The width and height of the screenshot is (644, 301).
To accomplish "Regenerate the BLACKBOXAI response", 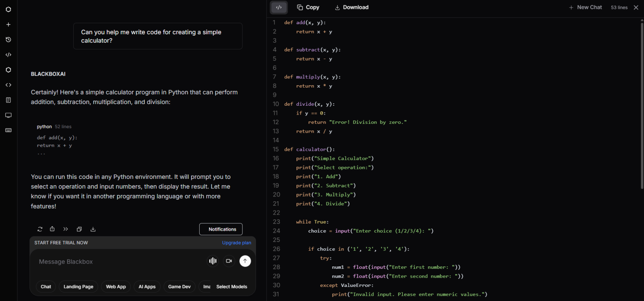I will [40, 229].
